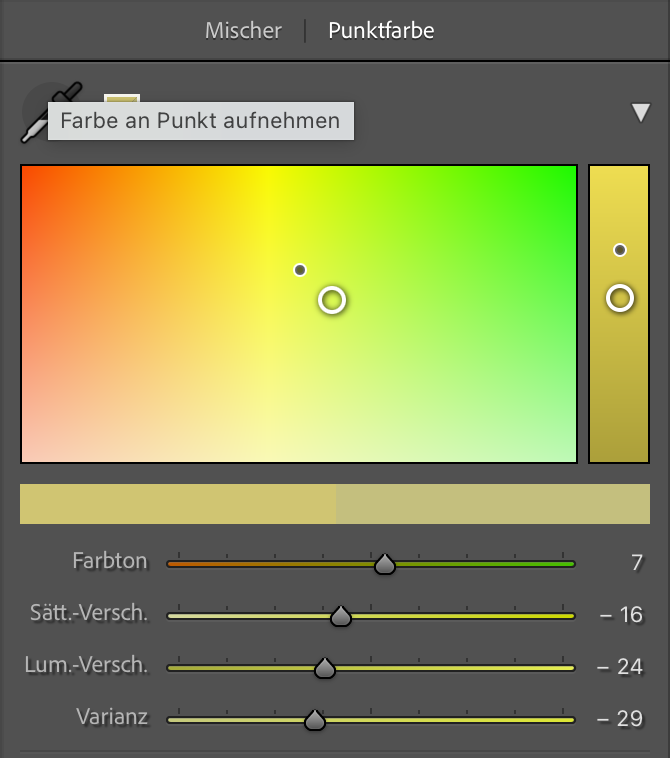Screen dimensions: 670x758
Task: Click the Farbton value 7 field
Action: [637, 563]
